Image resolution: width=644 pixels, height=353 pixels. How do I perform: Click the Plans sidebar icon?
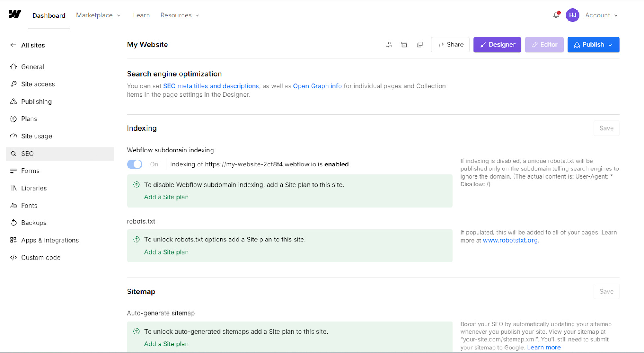coord(14,118)
